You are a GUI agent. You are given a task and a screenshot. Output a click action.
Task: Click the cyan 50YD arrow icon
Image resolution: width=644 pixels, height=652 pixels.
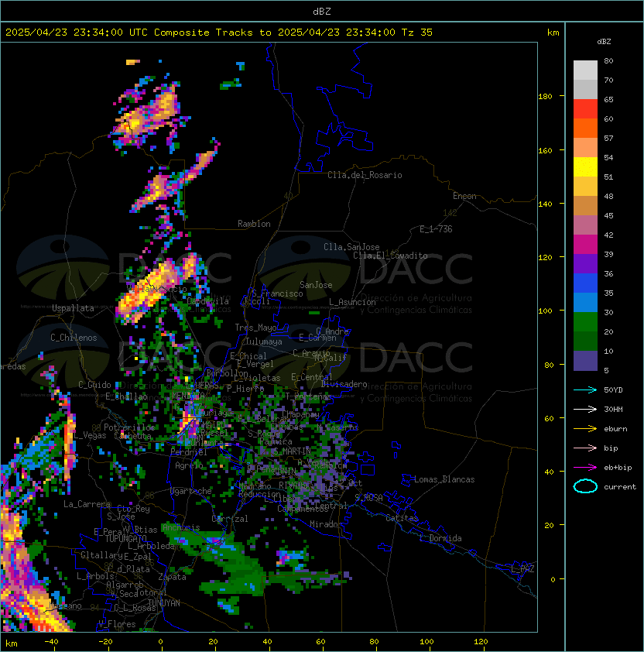(x=585, y=389)
